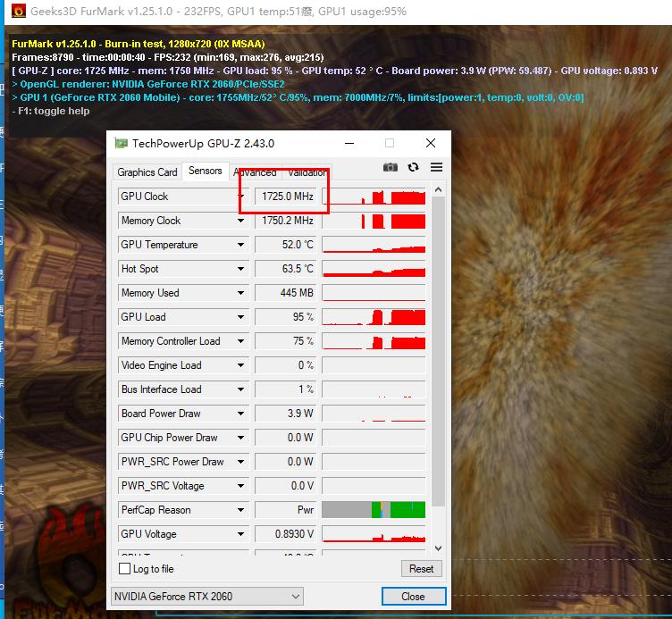Viewport: 672px width, 619px height.
Task: Open the PerfCap Reason dropdown
Action: click(x=241, y=510)
